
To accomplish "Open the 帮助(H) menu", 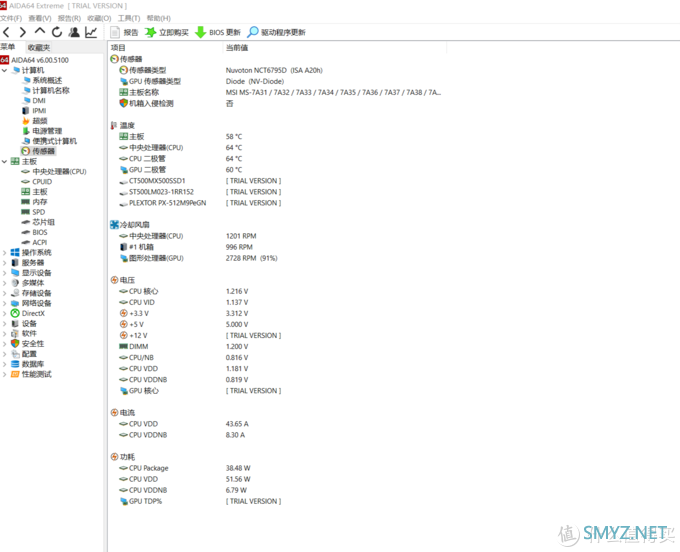I will pyautogui.click(x=159, y=18).
